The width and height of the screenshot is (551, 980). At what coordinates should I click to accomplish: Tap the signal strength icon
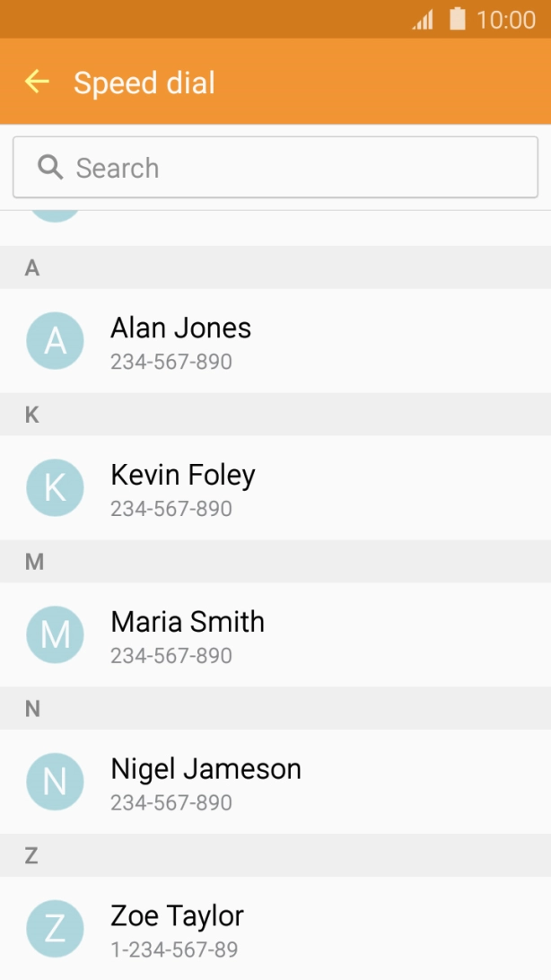pos(423,20)
